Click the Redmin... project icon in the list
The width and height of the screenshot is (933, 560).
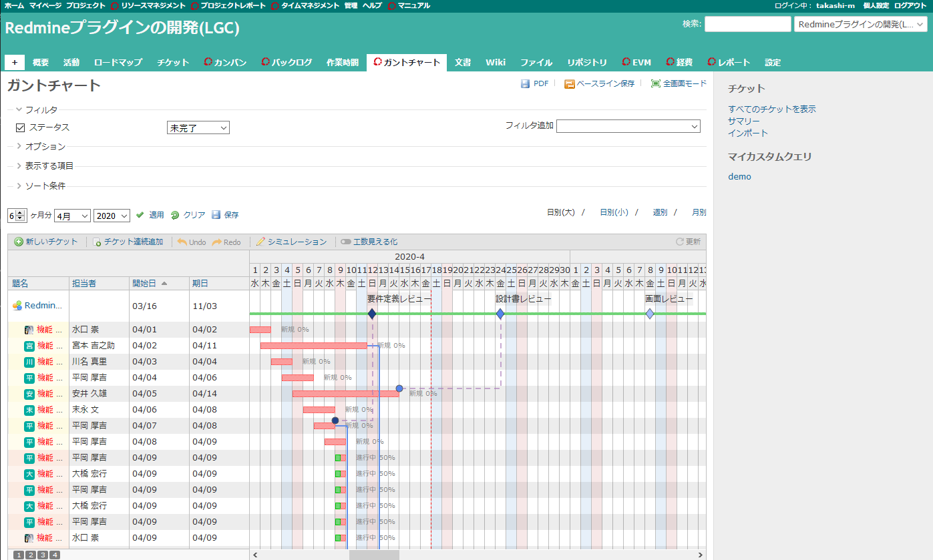click(x=17, y=306)
